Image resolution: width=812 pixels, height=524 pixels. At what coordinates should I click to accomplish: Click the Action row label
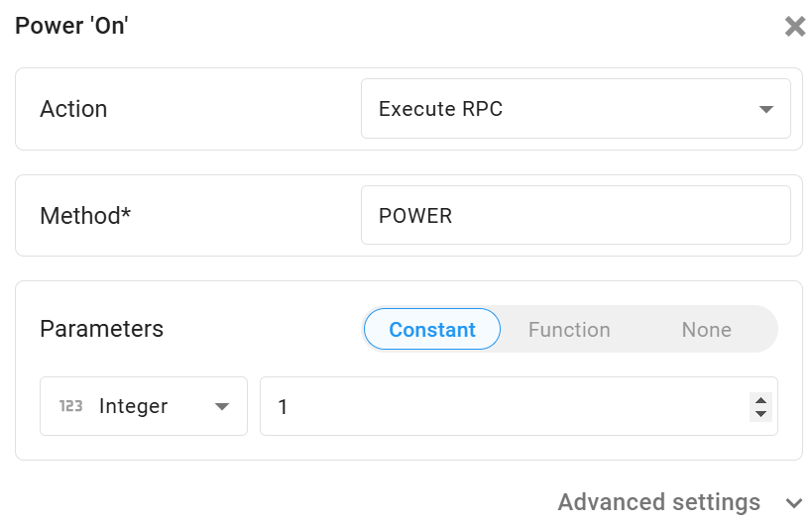[x=73, y=109]
